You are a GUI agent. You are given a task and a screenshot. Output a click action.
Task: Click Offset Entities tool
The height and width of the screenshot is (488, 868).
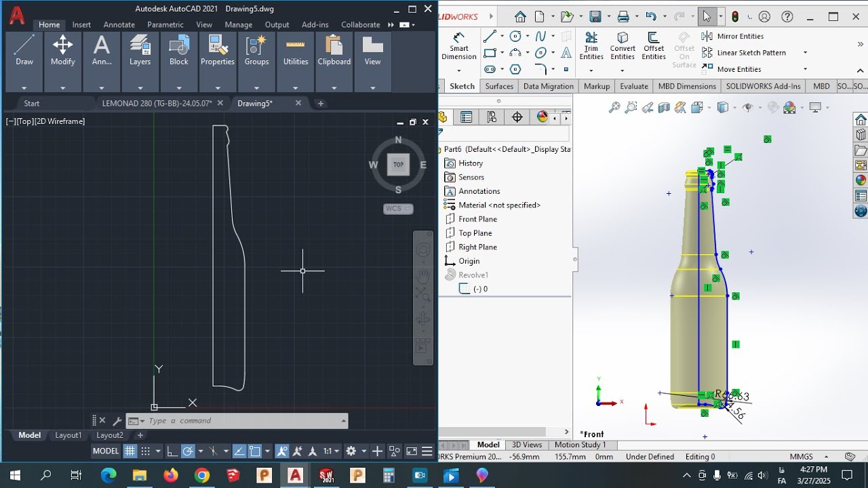[x=654, y=46]
